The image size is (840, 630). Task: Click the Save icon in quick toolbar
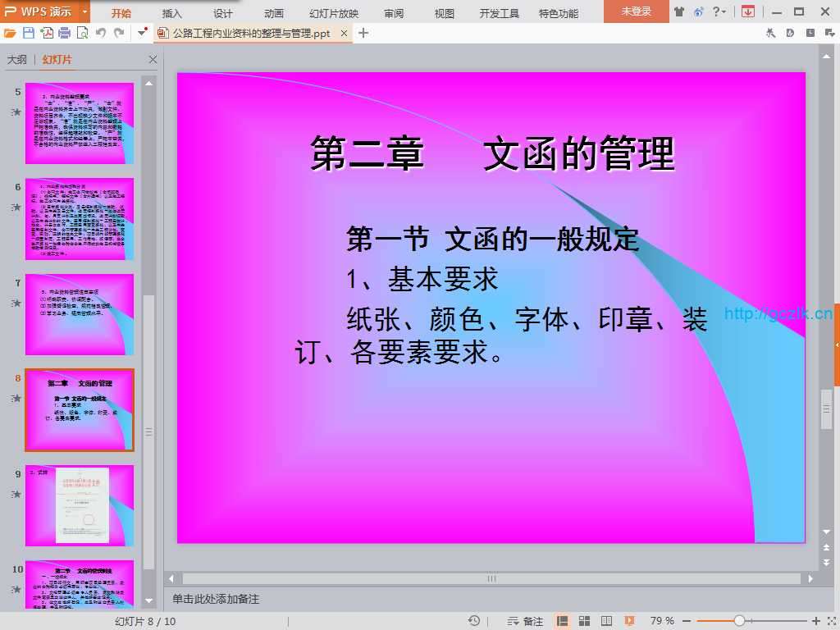tap(29, 33)
